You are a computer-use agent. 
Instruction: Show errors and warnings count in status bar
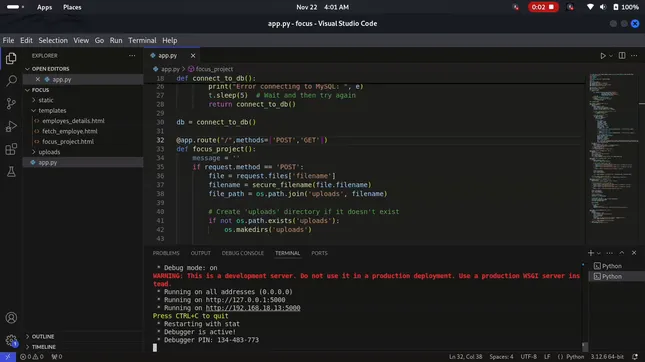[32, 357]
